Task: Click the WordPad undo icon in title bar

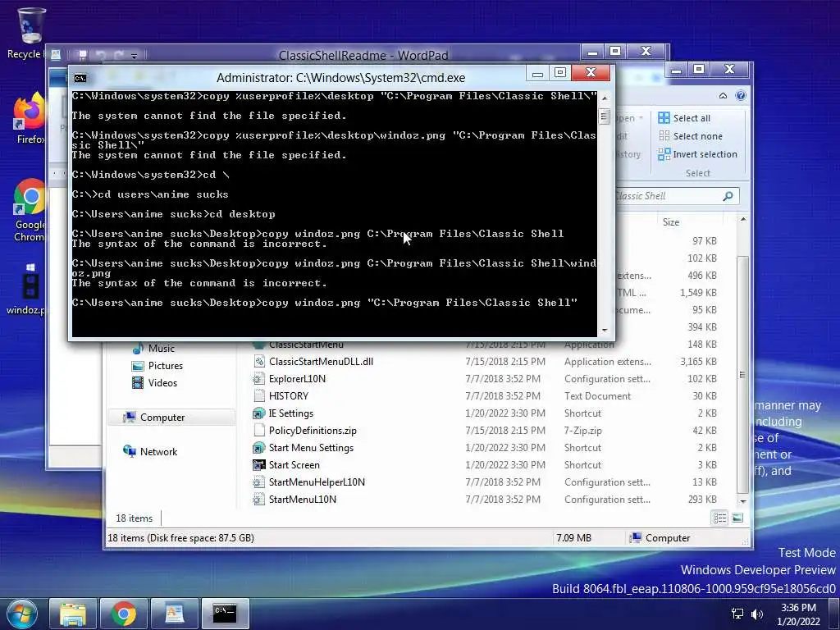Action: [x=100, y=55]
